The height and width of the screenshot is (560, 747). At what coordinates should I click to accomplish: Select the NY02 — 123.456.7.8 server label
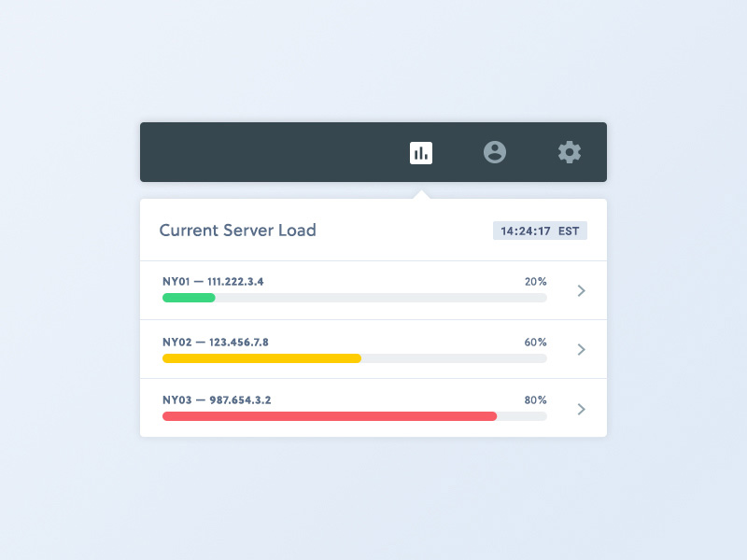(215, 342)
